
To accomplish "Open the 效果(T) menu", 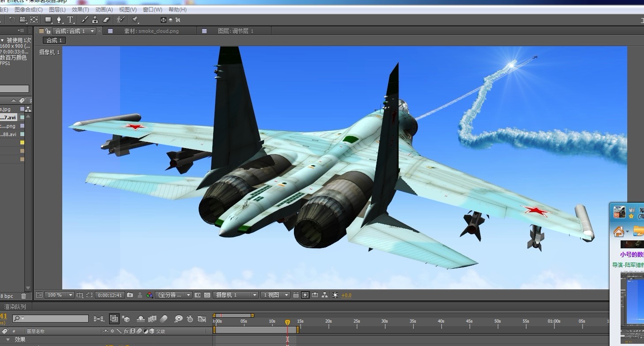I will pyautogui.click(x=80, y=9).
